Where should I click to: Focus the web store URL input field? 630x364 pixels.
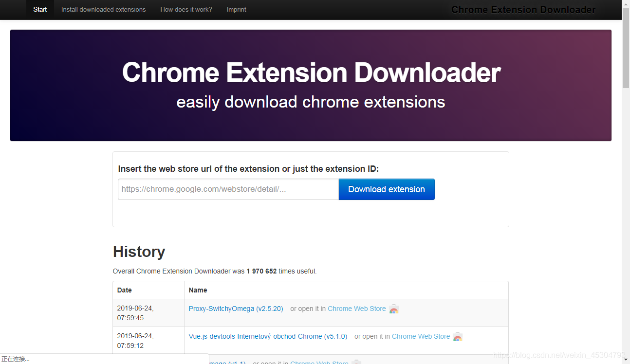click(x=228, y=189)
